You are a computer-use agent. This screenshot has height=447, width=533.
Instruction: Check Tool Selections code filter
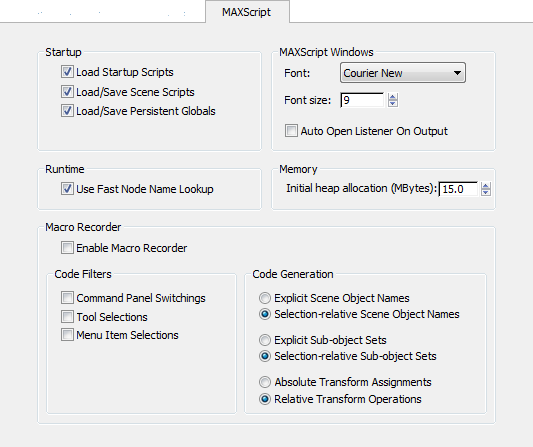pos(67,316)
